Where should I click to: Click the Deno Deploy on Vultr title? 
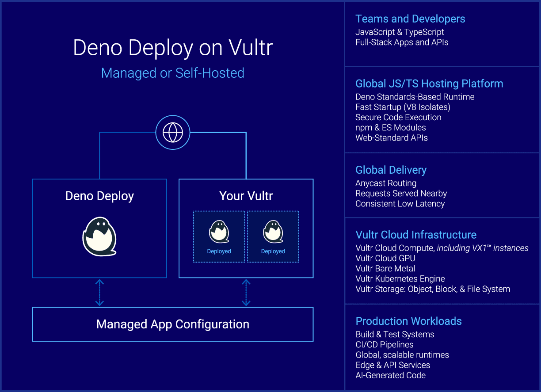(172, 48)
